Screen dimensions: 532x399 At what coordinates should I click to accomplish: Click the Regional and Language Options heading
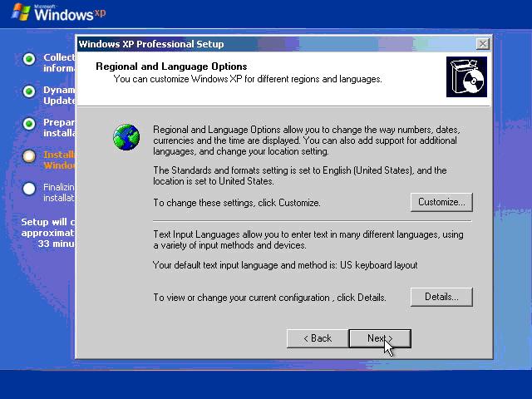(171, 66)
